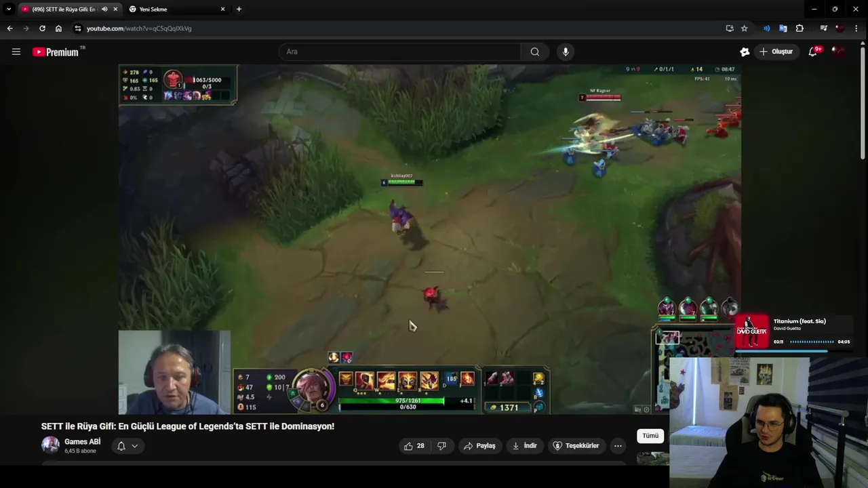The width and height of the screenshot is (868, 488).
Task: Start voice search with the microphone
Action: 566,52
